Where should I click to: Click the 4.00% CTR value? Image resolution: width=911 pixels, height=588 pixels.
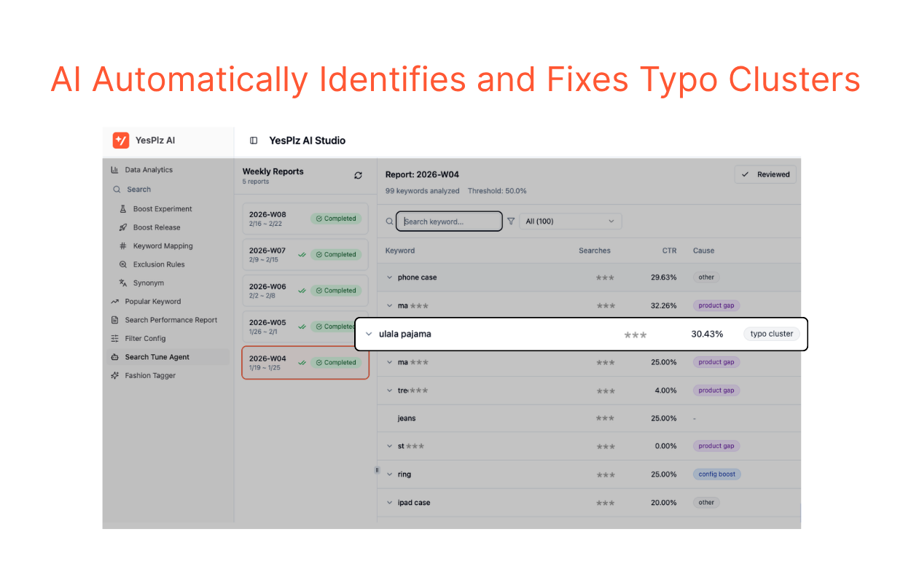coord(666,391)
